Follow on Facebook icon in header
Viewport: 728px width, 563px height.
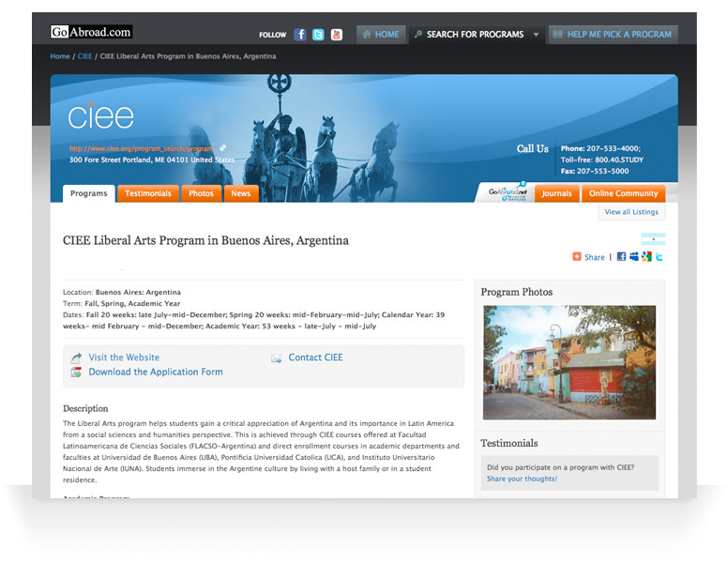pos(300,35)
